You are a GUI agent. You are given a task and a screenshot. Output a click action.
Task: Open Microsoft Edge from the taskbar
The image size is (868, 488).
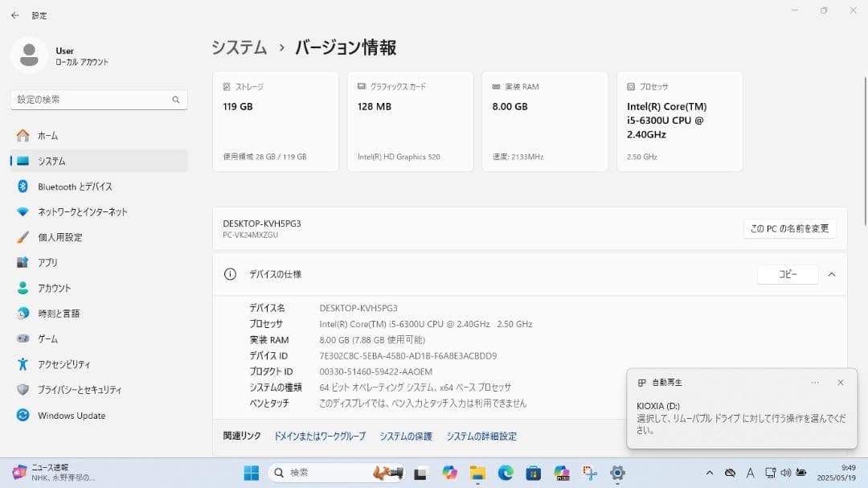[506, 473]
